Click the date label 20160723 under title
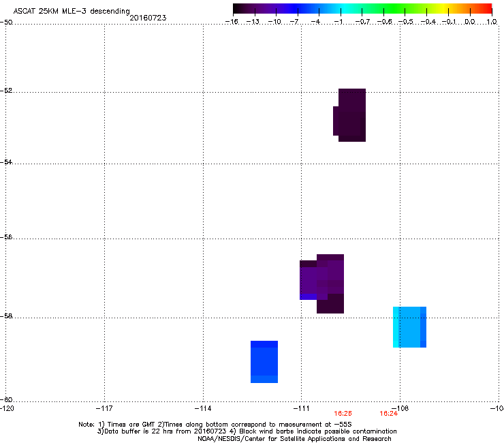This screenshot has height=443, width=504. [148, 18]
